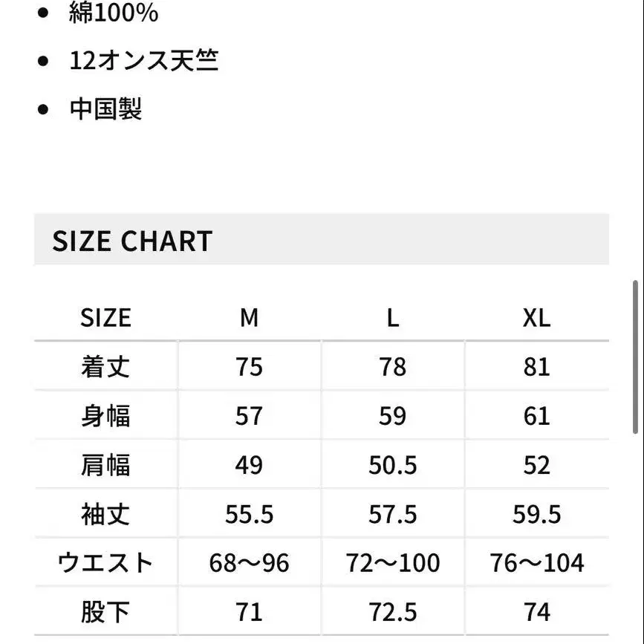Click the 68〜96 waist value for M
Viewport: 644px width, 644px height.
tap(249, 563)
